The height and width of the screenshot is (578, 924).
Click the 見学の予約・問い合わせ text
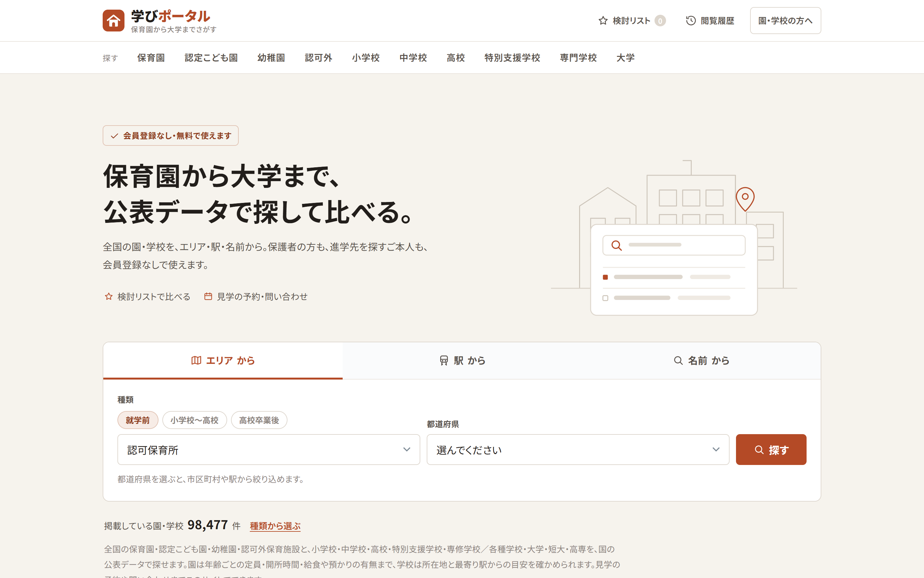point(262,297)
